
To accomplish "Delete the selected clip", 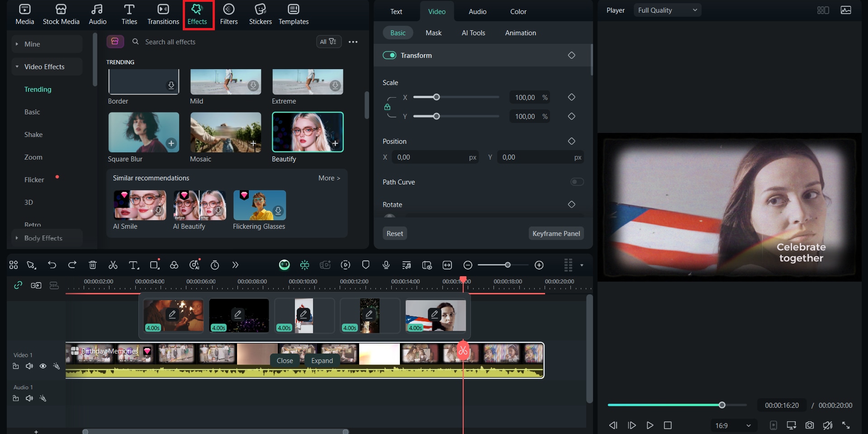I will click(x=93, y=265).
